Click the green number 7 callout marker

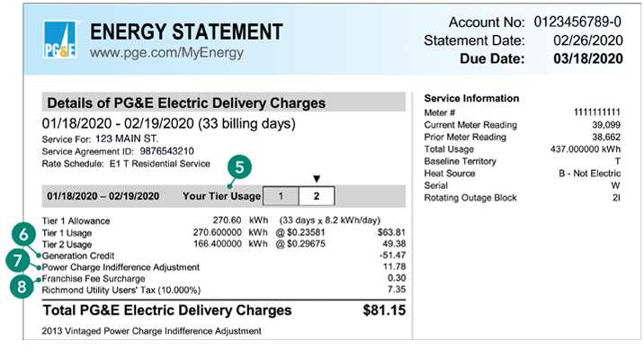17,261
